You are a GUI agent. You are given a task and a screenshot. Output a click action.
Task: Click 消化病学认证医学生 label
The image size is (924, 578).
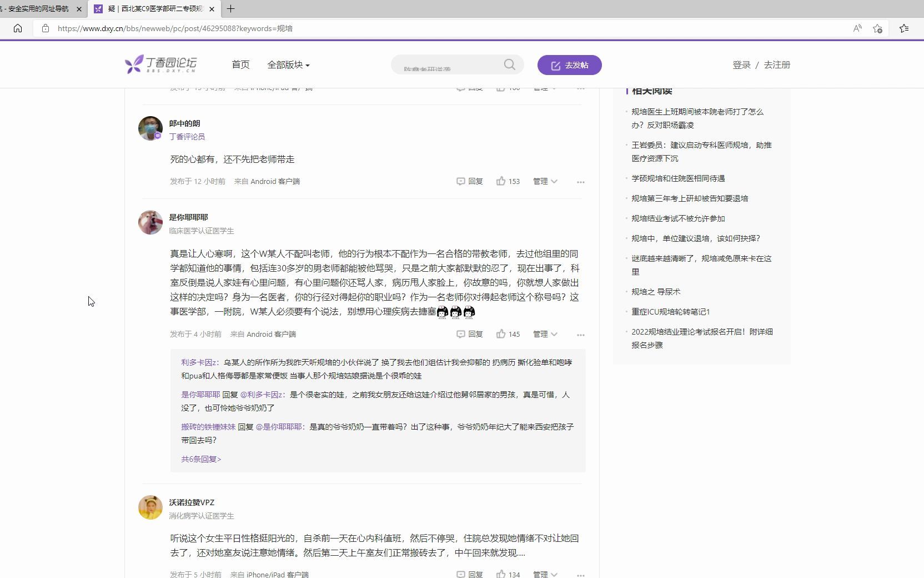pos(202,516)
